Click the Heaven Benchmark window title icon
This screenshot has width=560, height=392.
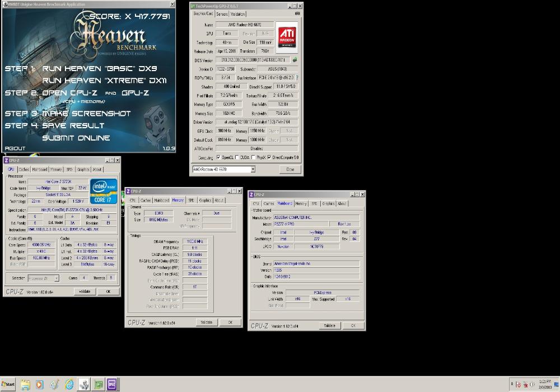[x=5, y=4]
